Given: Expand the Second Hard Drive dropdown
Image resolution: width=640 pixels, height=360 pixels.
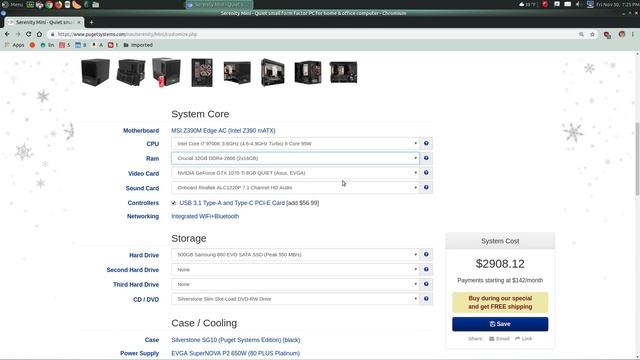Looking at the screenshot, I should (295, 269).
